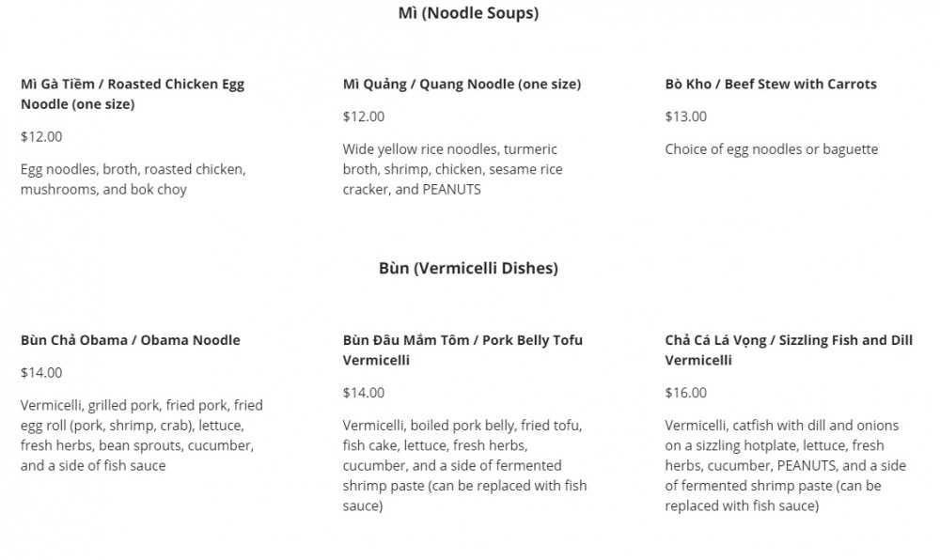Click the $14.00 price under Obama Noodle
940x560 pixels.
[x=41, y=372]
